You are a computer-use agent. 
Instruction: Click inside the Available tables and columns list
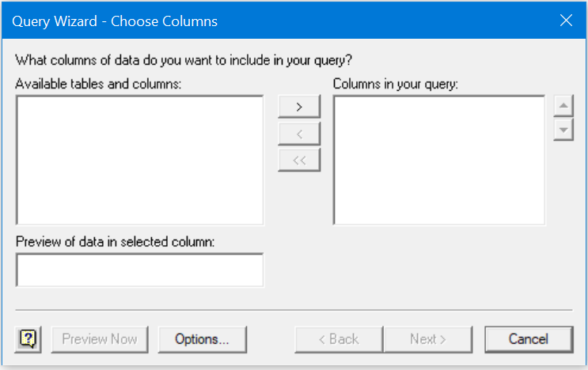(x=140, y=160)
